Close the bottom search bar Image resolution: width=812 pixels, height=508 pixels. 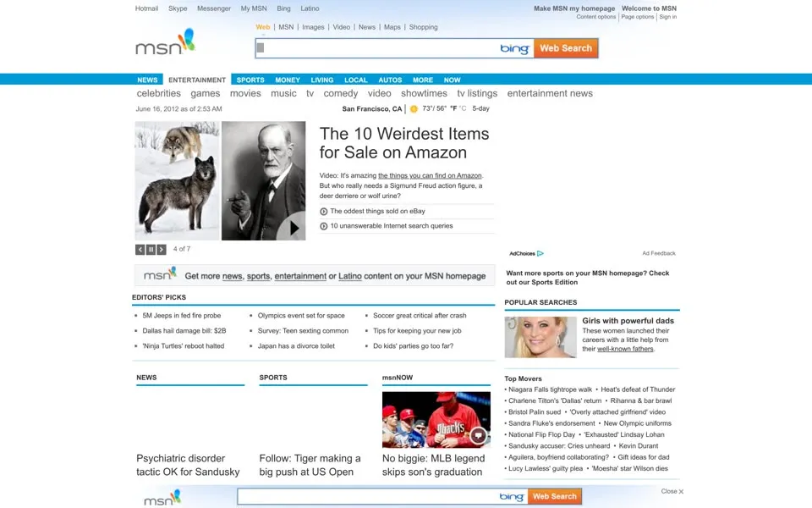coord(672,491)
